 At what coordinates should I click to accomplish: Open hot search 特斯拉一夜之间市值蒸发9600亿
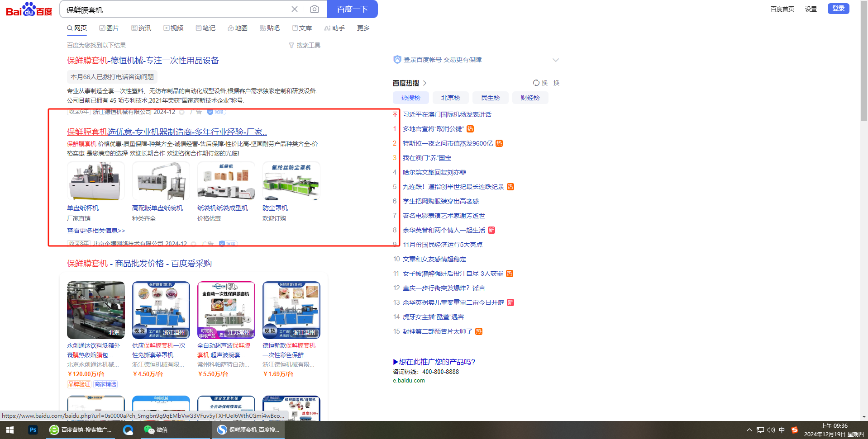click(x=448, y=143)
